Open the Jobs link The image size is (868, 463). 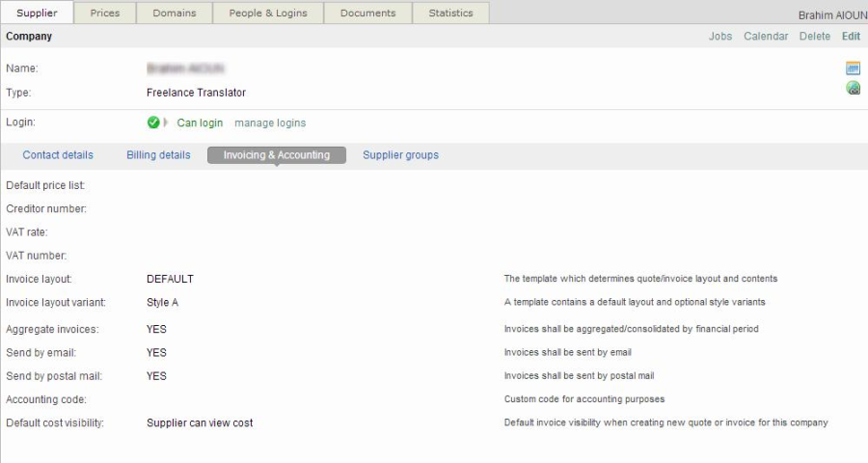(x=720, y=37)
